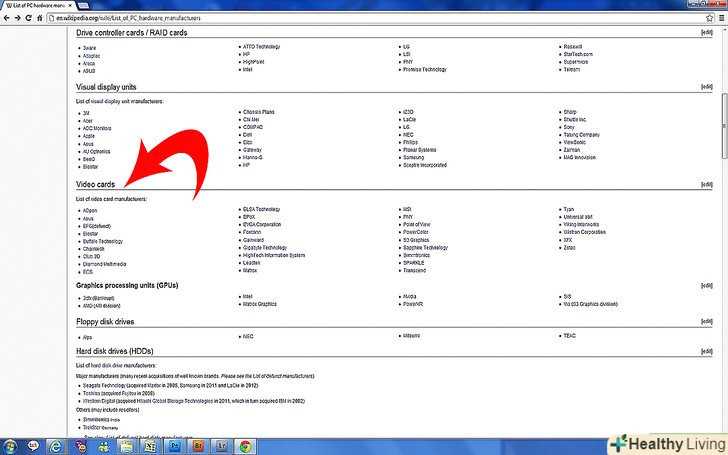Open Windows Live Messenger taskbar icon
This screenshot has height=455, width=728.
[x=104, y=447]
